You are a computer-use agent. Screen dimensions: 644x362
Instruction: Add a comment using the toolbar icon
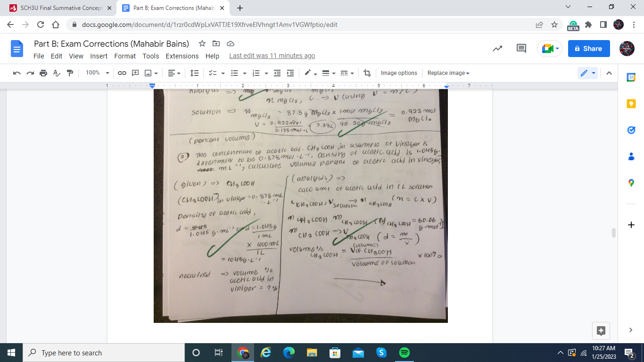pyautogui.click(x=136, y=73)
